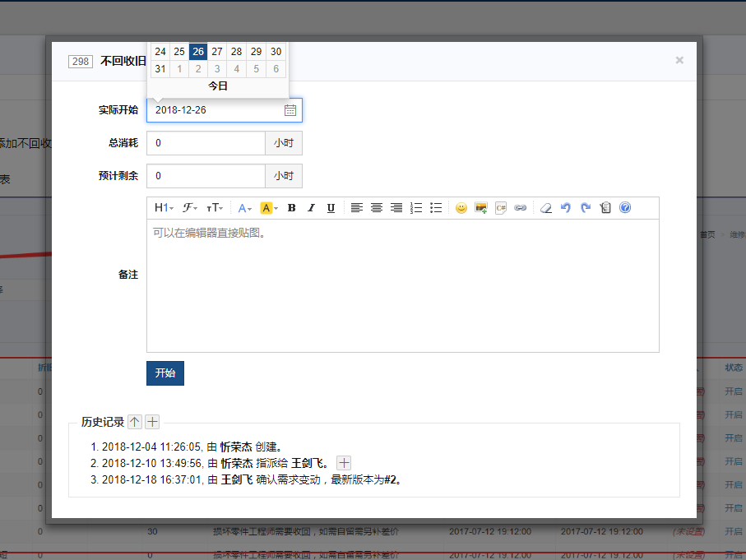
Task: Expand details of the second history entry
Action: [x=345, y=463]
